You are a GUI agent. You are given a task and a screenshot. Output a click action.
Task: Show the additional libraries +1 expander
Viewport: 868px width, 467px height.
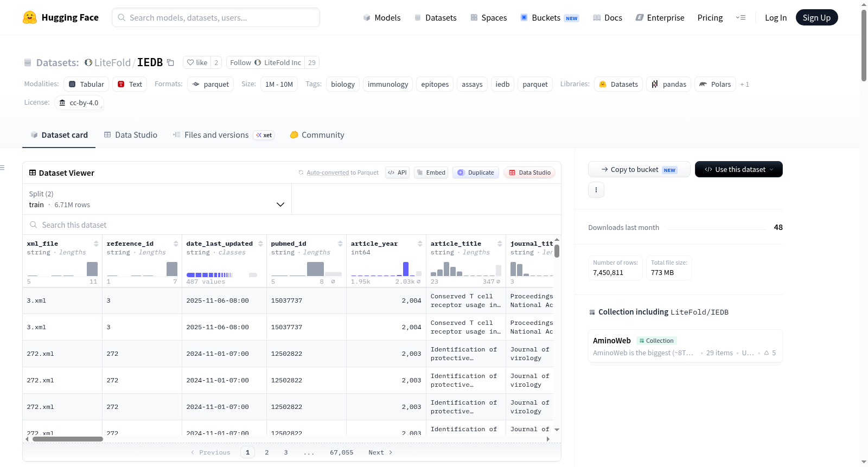[x=744, y=85]
